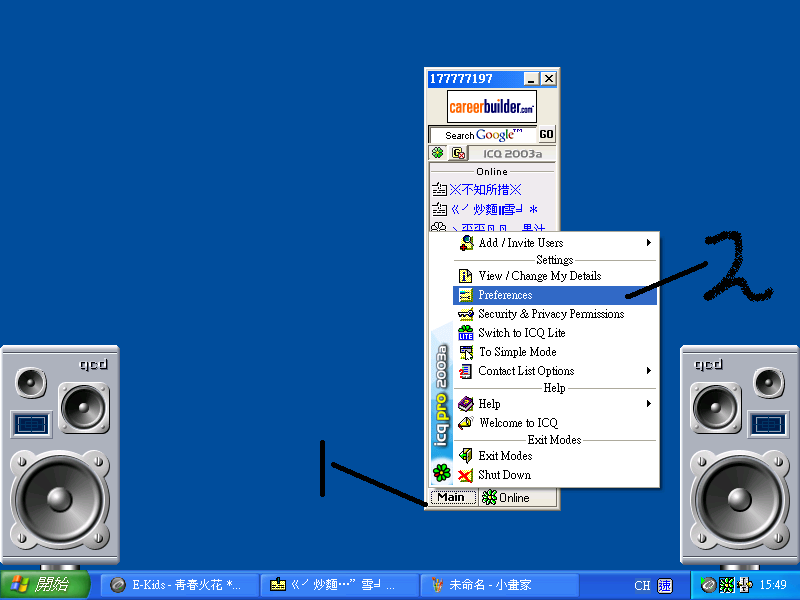Open the 開始 Start button
The width and height of the screenshot is (800, 600).
pos(45,585)
